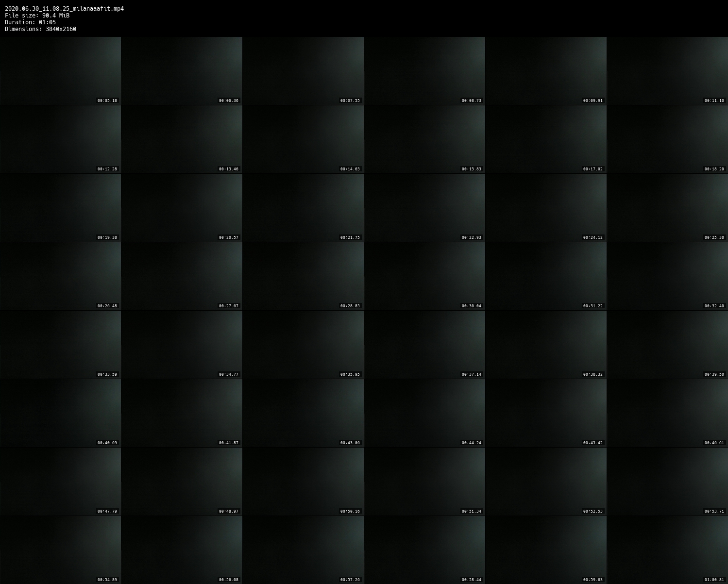This screenshot has width=728, height=584.
Task: Open frame with time 00:37.14
Action: [424, 345]
